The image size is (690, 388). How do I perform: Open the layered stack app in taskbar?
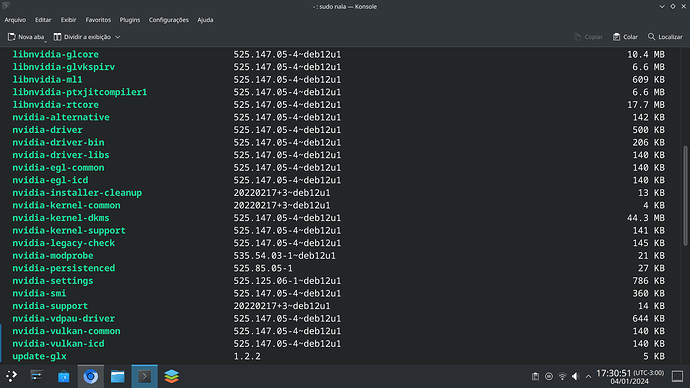[x=172, y=376]
